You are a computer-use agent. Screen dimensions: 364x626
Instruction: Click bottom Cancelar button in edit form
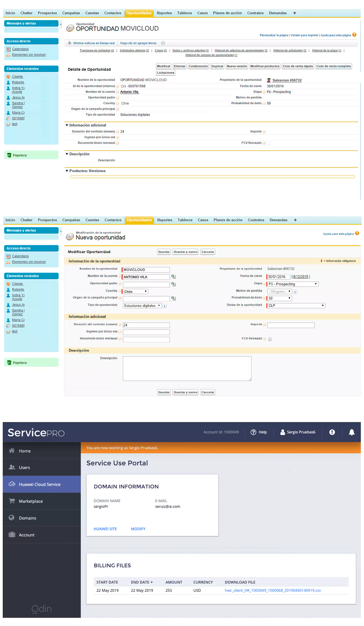(x=208, y=392)
